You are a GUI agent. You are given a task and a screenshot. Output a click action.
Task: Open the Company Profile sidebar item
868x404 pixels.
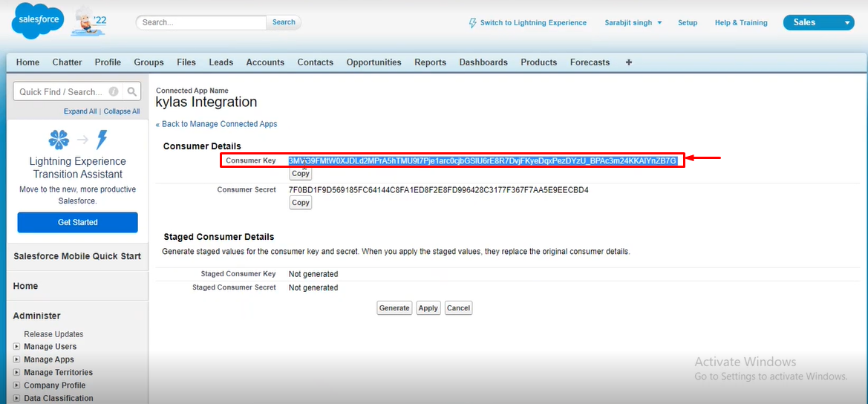(x=55, y=385)
